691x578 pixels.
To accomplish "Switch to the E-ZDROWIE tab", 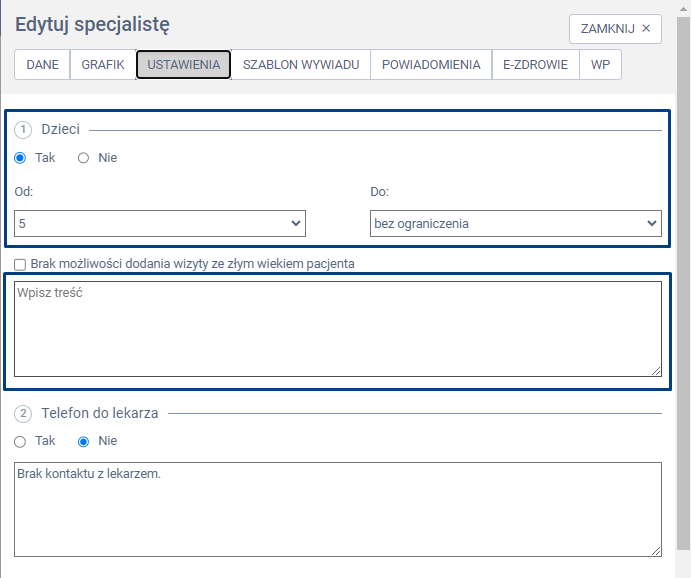I will (535, 65).
